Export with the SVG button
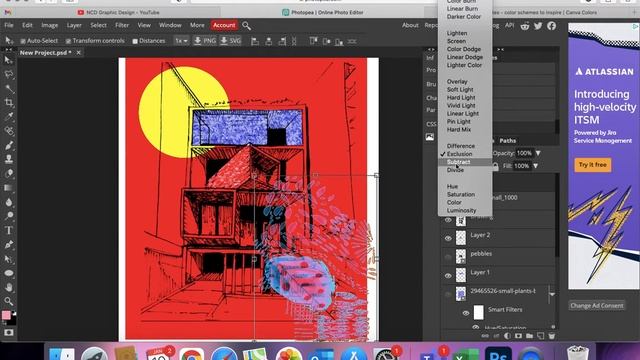 pos(231,41)
